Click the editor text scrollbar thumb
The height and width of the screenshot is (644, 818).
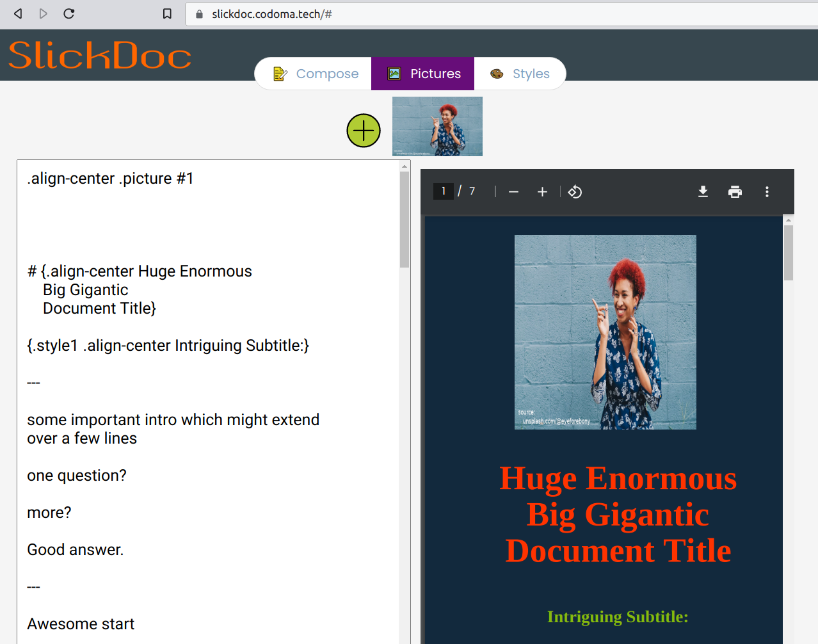405,220
